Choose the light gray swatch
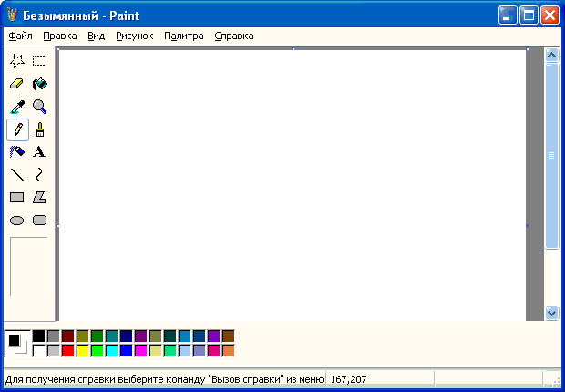The image size is (565, 392). tap(54, 351)
